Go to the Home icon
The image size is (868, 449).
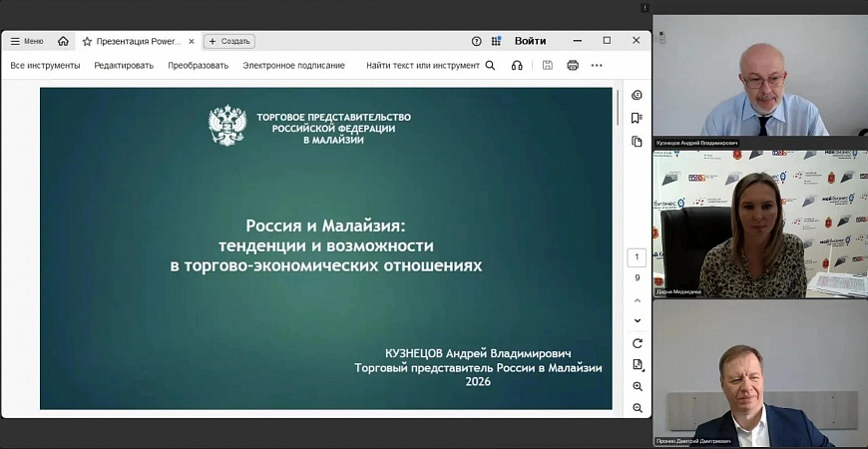(x=63, y=41)
